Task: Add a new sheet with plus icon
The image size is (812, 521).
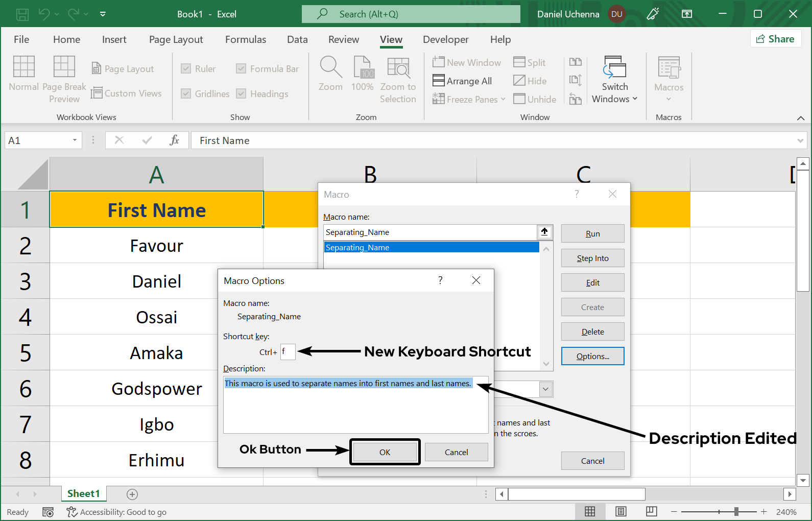Action: coord(132,494)
